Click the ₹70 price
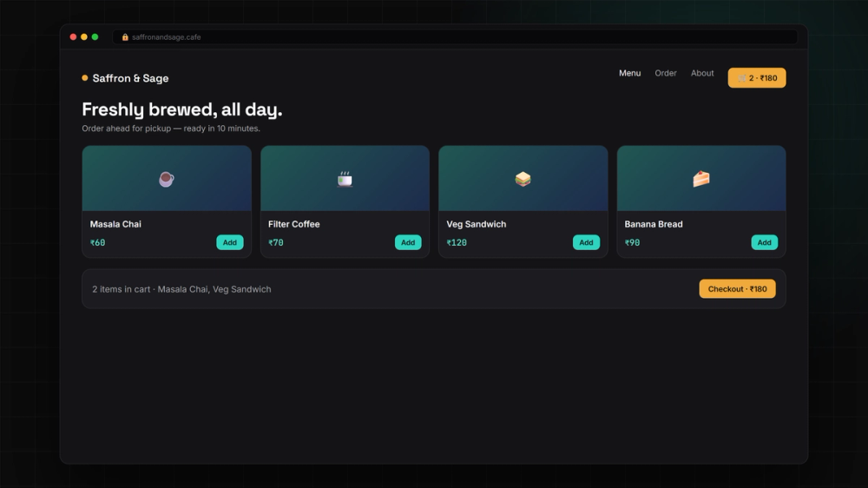 pyautogui.click(x=276, y=242)
